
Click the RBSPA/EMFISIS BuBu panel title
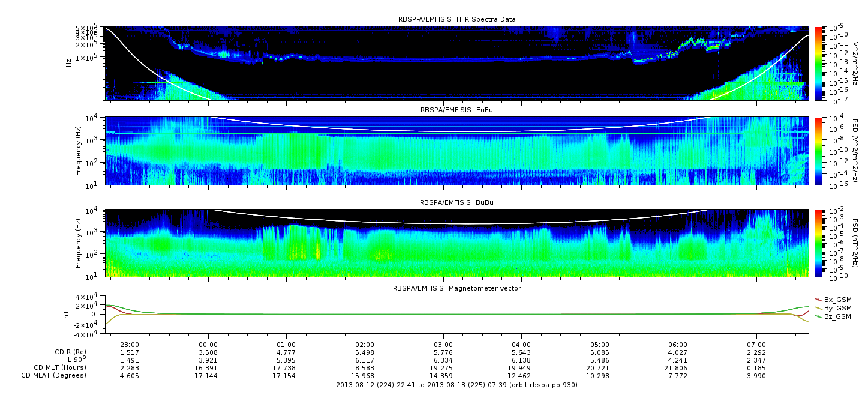point(456,202)
